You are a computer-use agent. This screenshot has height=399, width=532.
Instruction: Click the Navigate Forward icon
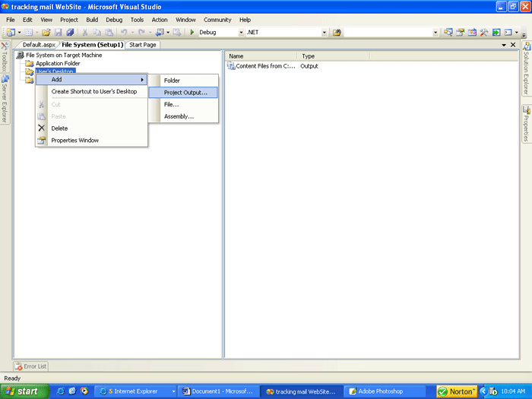(177, 32)
